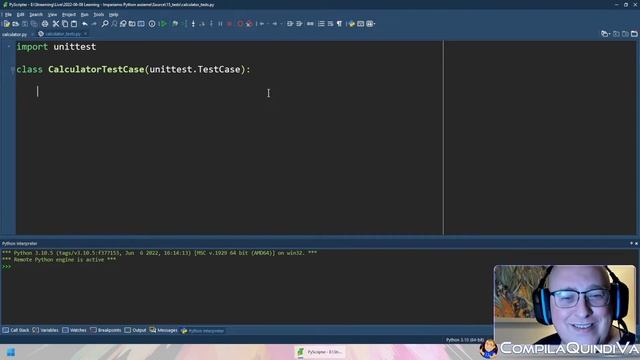Open the Call Stack panel tab
This screenshot has height=360, width=640.
tap(16, 330)
